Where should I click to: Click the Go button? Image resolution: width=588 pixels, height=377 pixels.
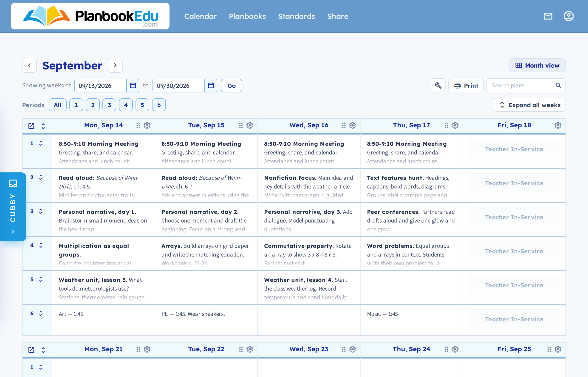point(231,86)
